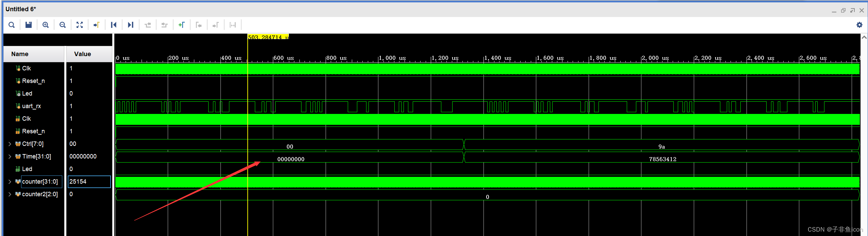Image resolution: width=868 pixels, height=236 pixels.
Task: Click the Search toolbar icon
Action: [x=12, y=25]
